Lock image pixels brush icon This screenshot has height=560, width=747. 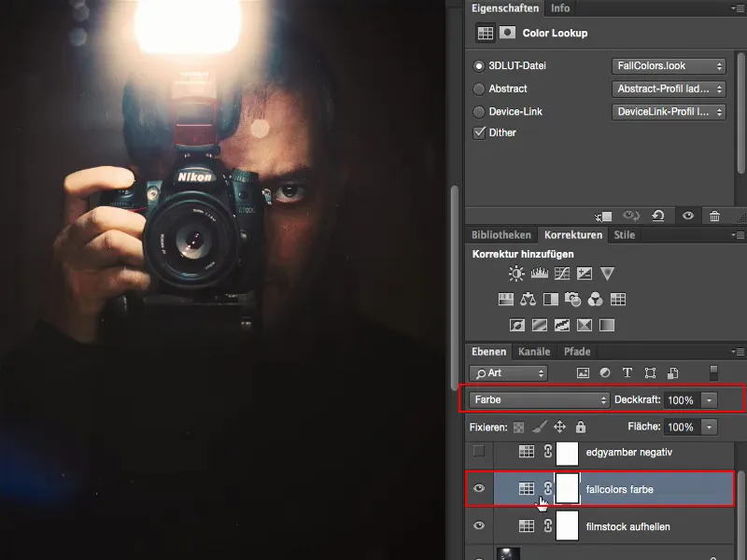coord(540,427)
